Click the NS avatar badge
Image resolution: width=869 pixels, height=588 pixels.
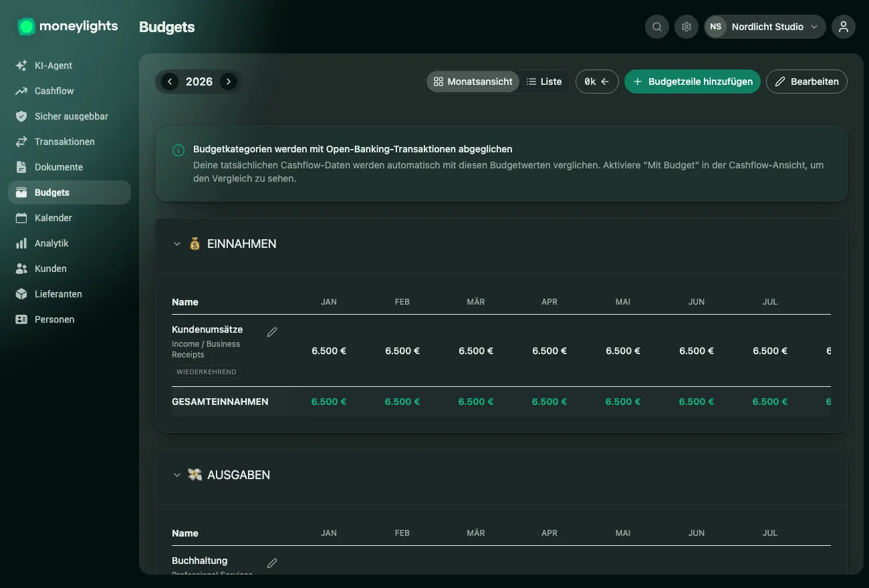click(716, 27)
